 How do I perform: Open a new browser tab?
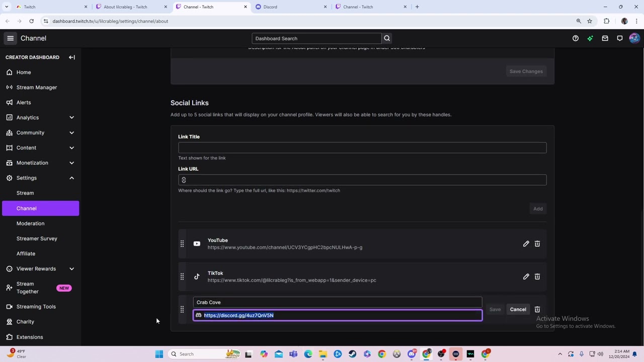pos(417,7)
